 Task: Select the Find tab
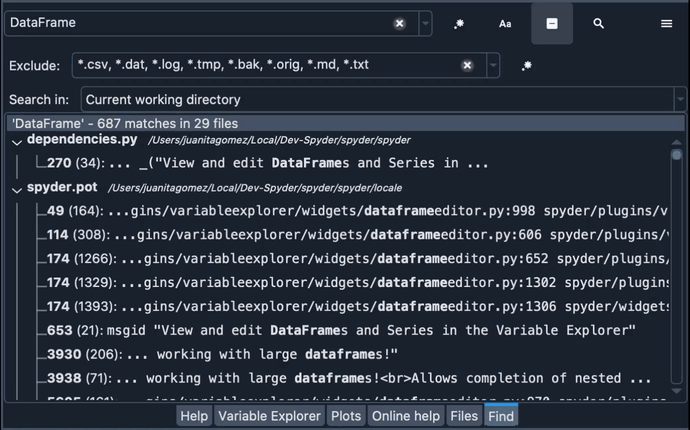point(501,416)
